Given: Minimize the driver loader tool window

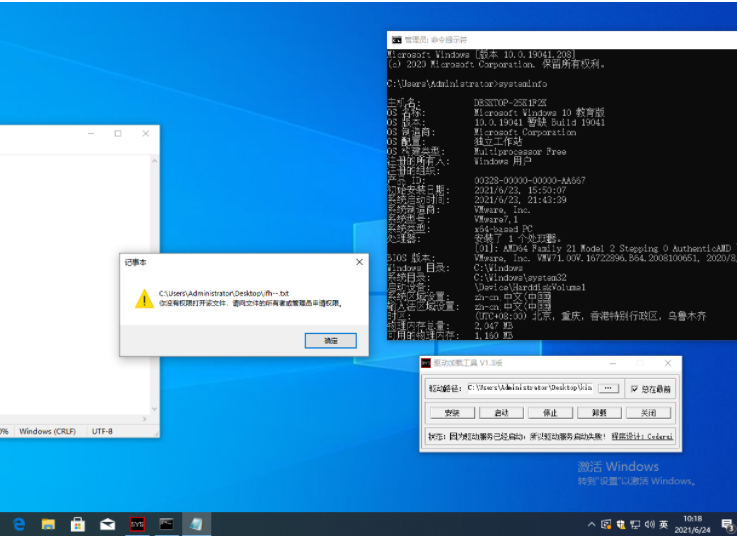Looking at the screenshot, I should 613,363.
